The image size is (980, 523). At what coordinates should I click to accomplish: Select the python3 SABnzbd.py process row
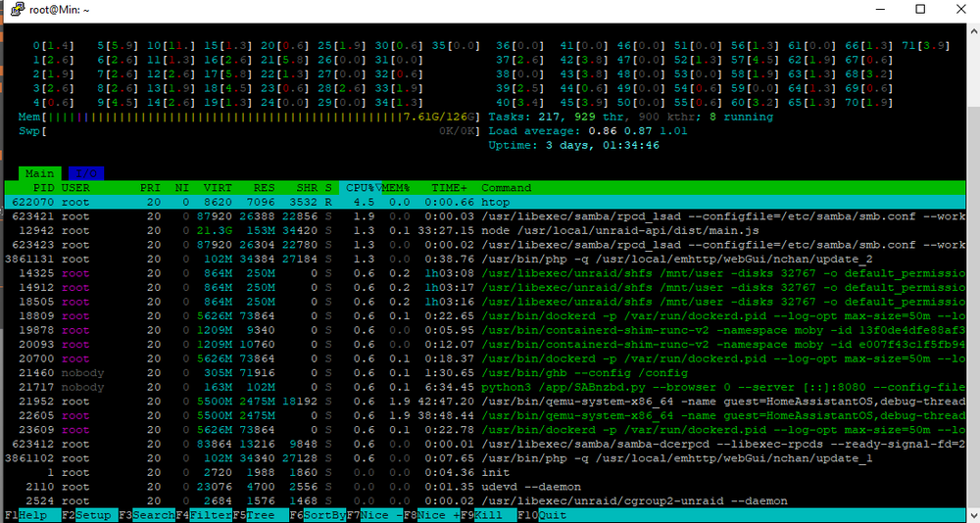pyautogui.click(x=485, y=388)
